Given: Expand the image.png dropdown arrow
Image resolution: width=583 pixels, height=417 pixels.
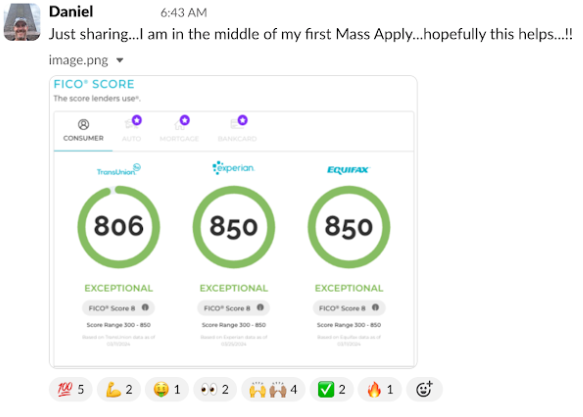Looking at the screenshot, I should tap(120, 60).
